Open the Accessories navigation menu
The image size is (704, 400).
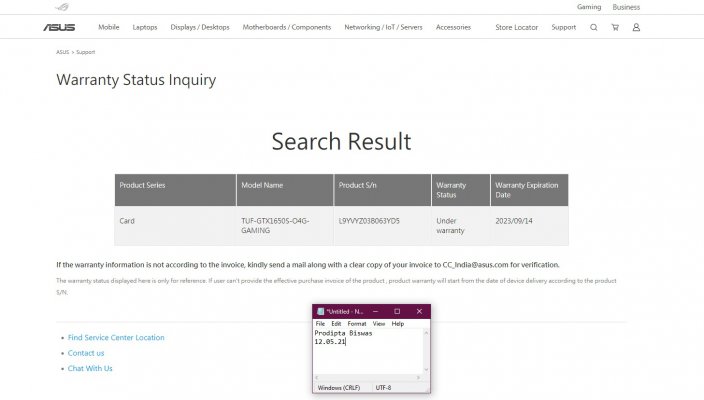[x=453, y=27]
